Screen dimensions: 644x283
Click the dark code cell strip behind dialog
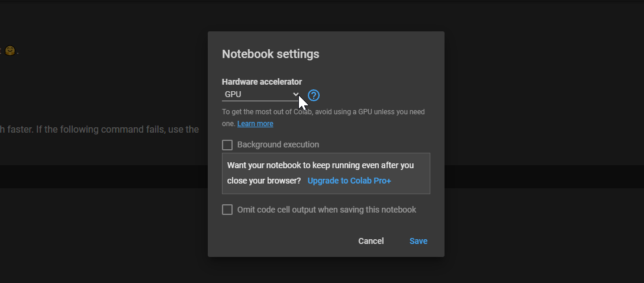tap(101, 176)
